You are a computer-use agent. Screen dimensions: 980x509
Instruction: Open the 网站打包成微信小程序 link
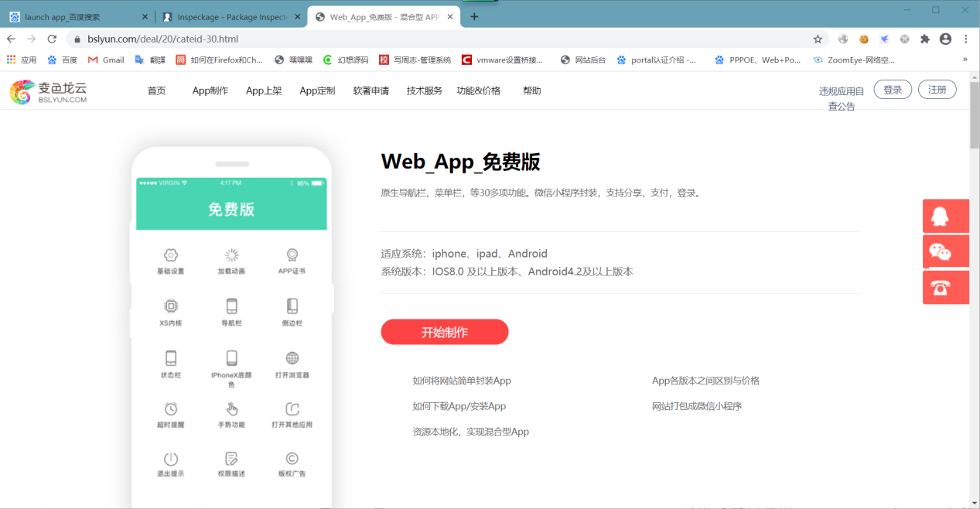(x=697, y=406)
